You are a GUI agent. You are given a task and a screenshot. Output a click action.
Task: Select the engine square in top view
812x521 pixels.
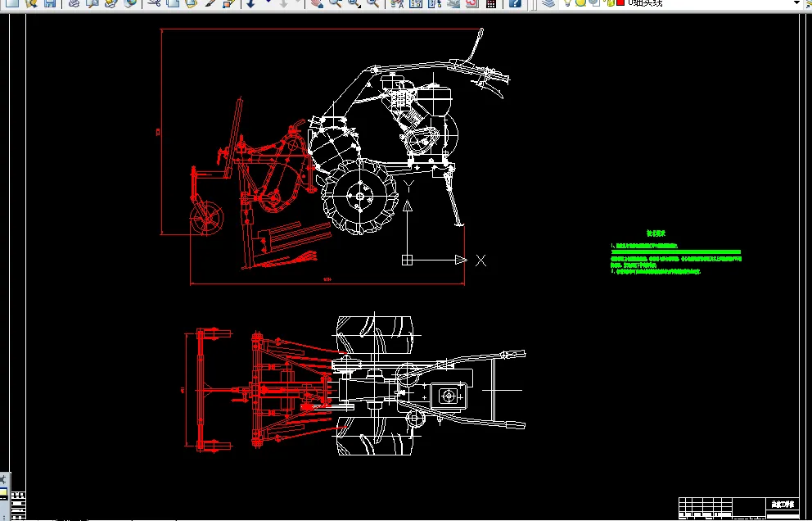pyautogui.click(x=449, y=396)
